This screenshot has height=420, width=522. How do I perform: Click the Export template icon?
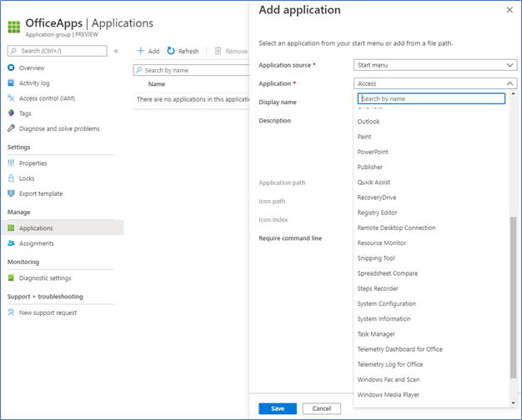point(11,193)
